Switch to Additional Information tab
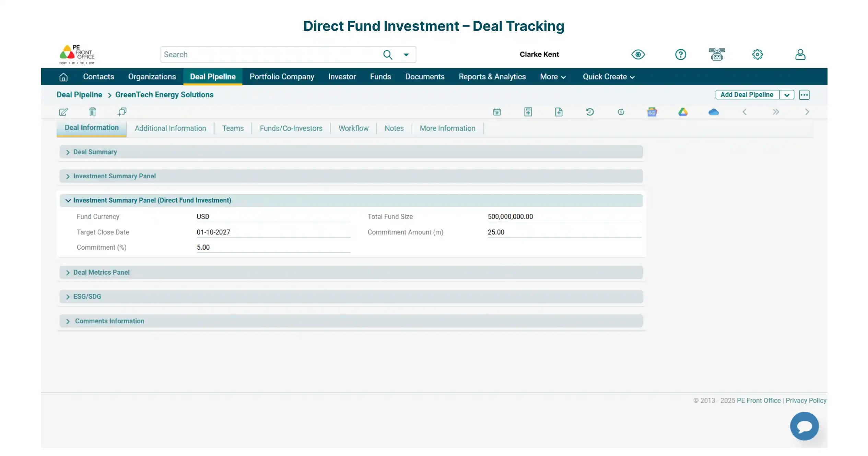This screenshot has height=456, width=868. 171,129
